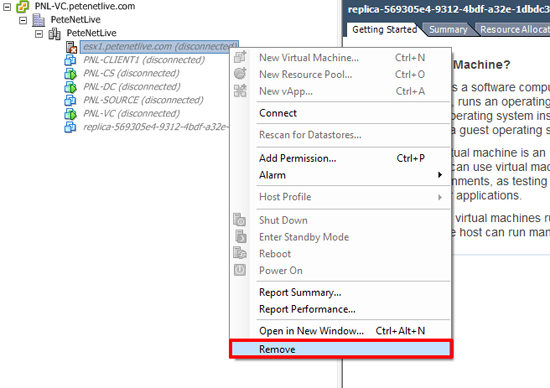Click the replica virtual machine icon
This screenshot has width=550, height=388.
70,127
